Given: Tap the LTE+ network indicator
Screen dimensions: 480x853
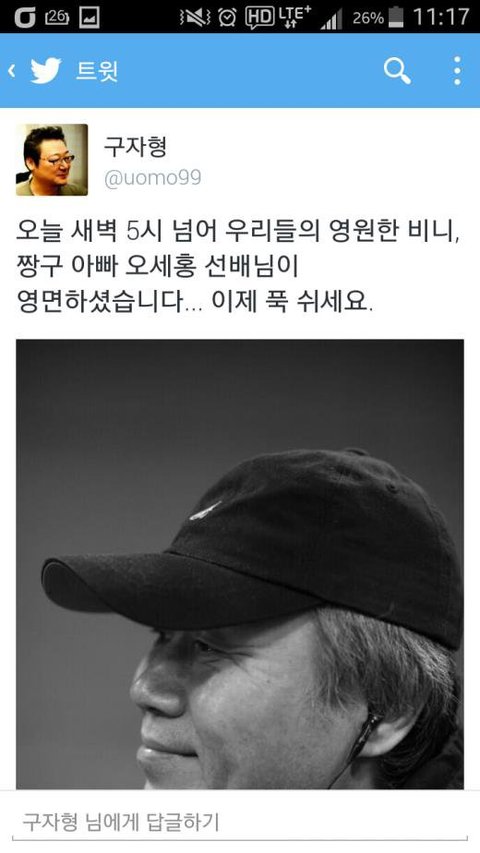Looking at the screenshot, I should 294,17.
